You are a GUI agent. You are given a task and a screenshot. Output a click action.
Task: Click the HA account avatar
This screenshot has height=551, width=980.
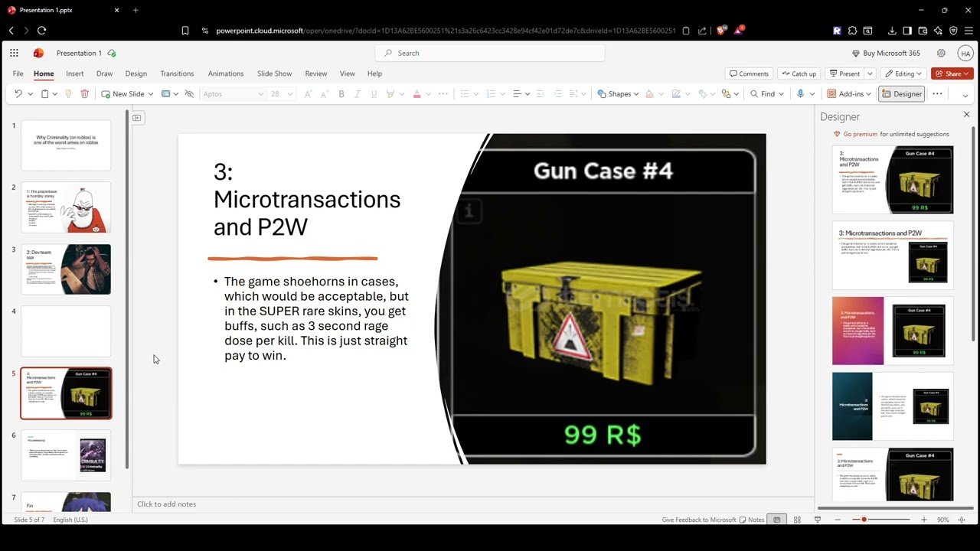(965, 53)
